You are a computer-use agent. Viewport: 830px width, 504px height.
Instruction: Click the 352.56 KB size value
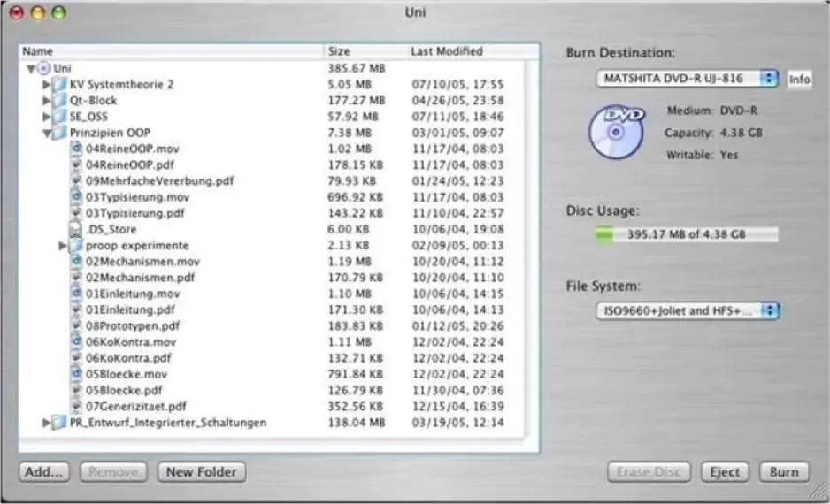coord(356,407)
